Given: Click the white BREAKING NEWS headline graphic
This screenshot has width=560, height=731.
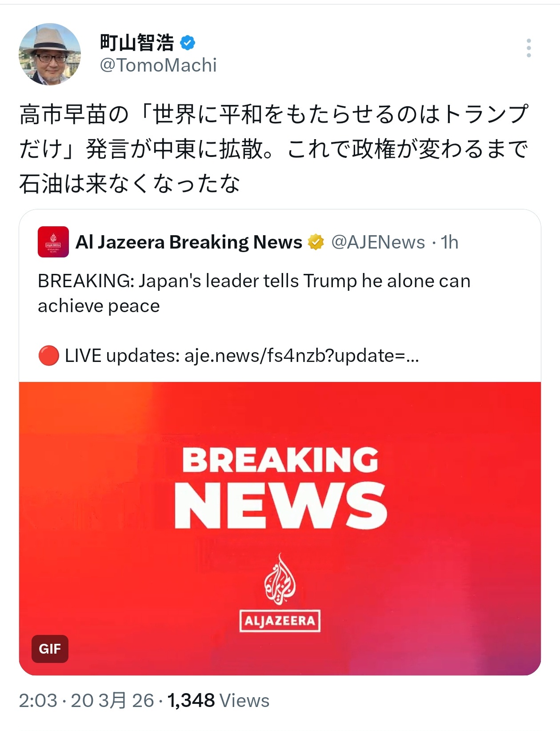Looking at the screenshot, I should point(280,487).
